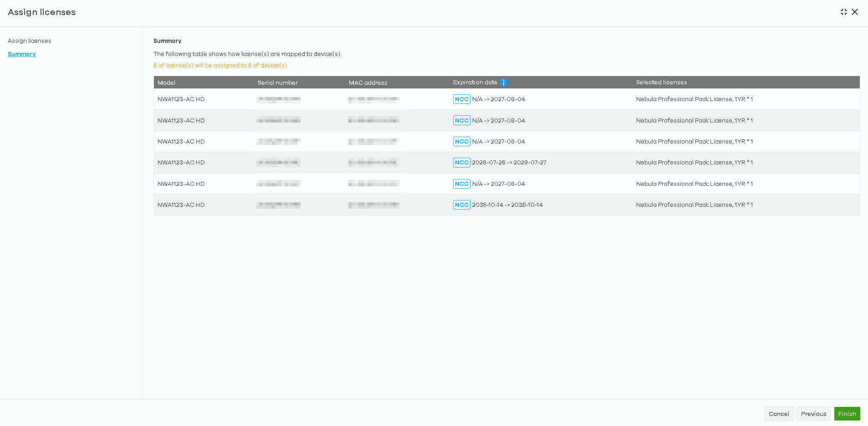Click the NCC badge in the 2035-10-14 row
Screen dimensions: 868x426
[x=461, y=205]
